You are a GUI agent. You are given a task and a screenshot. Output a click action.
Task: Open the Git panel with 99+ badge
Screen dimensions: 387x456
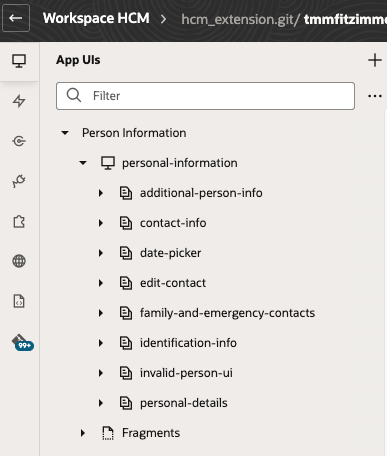coord(22,342)
